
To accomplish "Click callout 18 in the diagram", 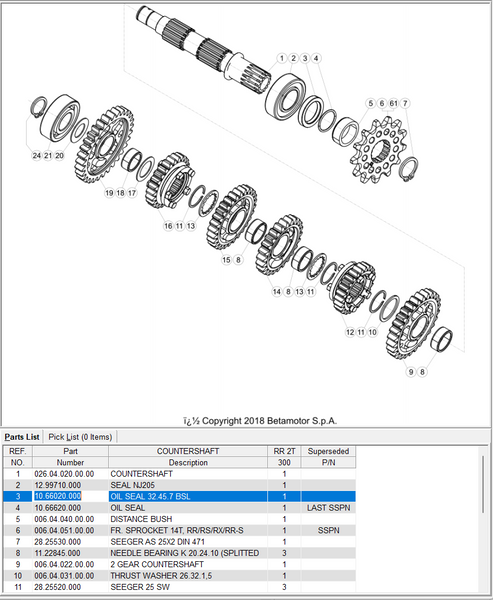I will point(121,193).
